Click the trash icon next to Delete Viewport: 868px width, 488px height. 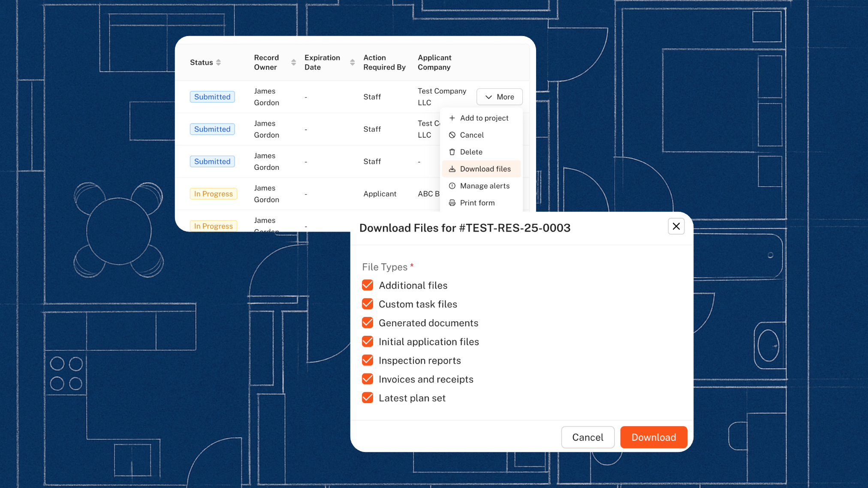tap(452, 152)
